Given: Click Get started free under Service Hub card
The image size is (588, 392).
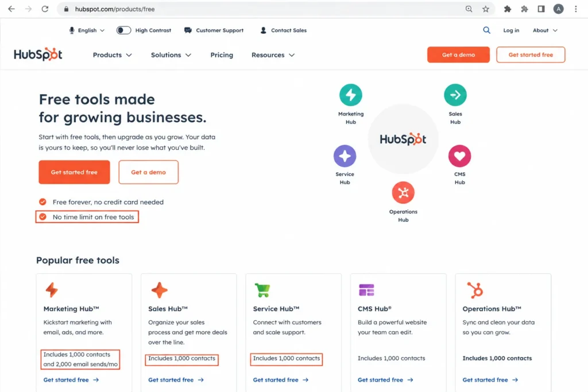Looking at the screenshot, I should 281,379.
